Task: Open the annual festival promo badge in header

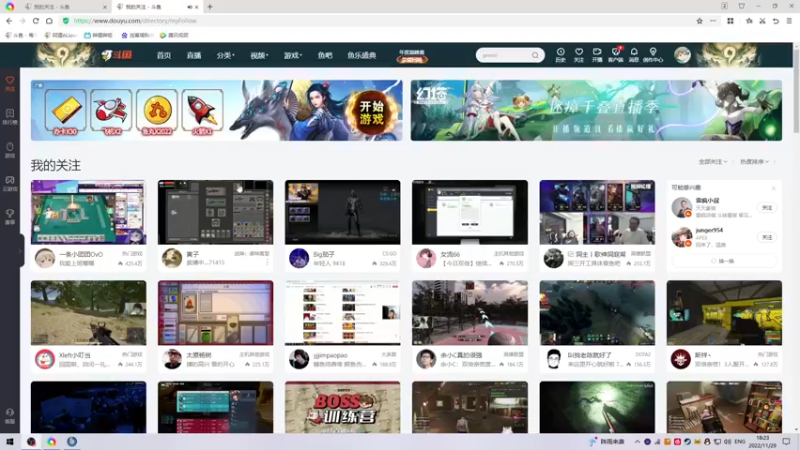Action: [411, 56]
